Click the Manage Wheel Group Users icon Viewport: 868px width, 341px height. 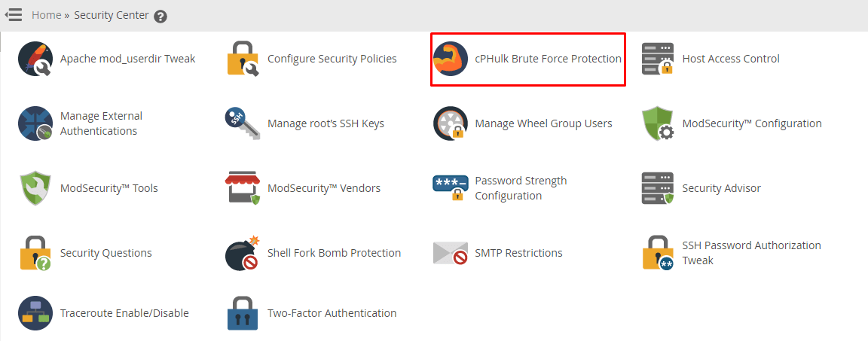point(450,123)
